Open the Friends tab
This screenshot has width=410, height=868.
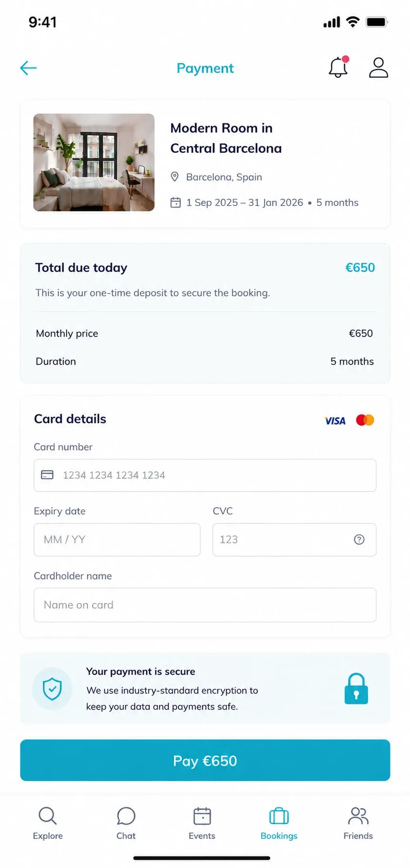tap(358, 824)
